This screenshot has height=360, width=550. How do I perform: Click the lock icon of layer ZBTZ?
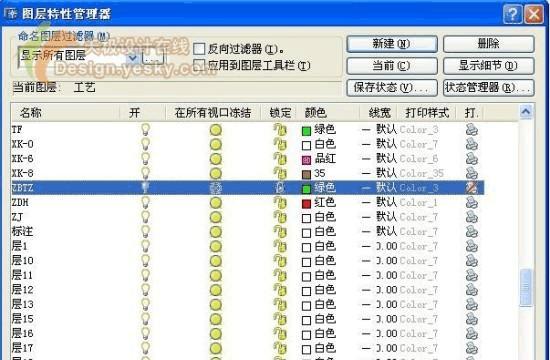click(x=280, y=188)
